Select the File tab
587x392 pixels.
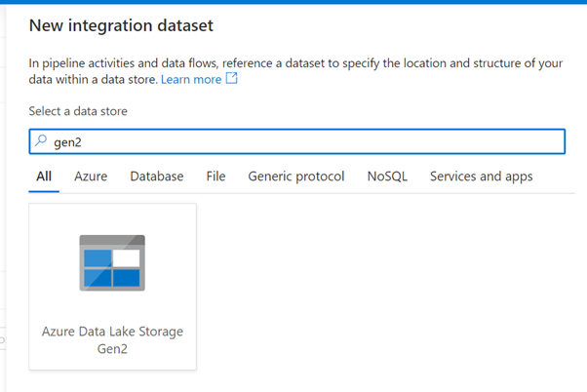(x=215, y=176)
